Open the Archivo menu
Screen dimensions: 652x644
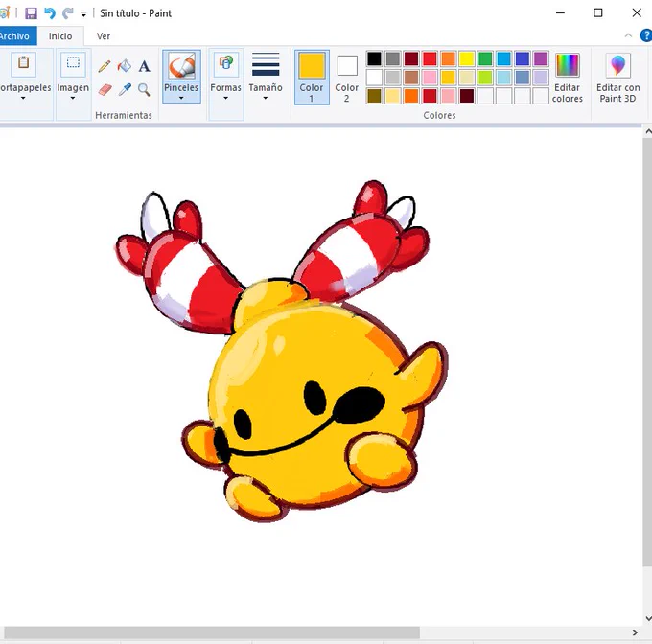[15, 36]
